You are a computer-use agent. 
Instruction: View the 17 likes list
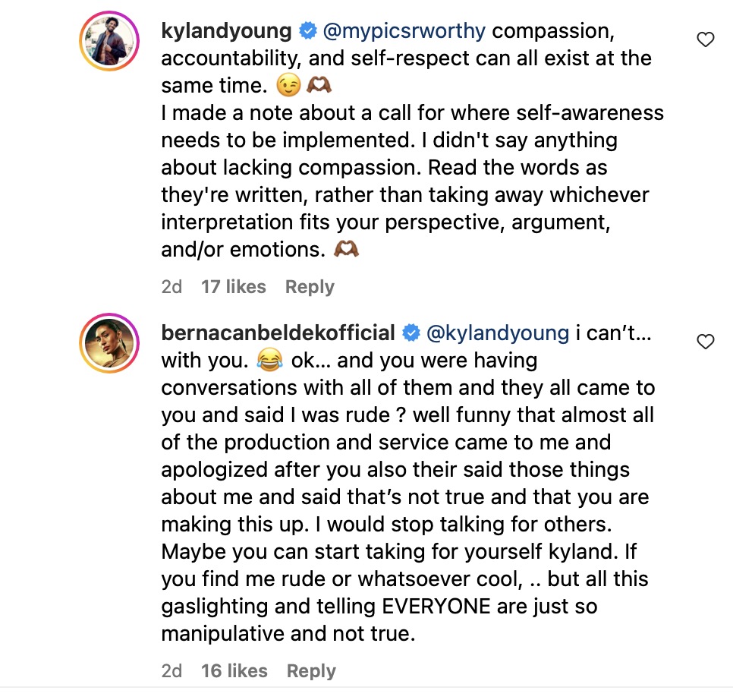pos(233,287)
